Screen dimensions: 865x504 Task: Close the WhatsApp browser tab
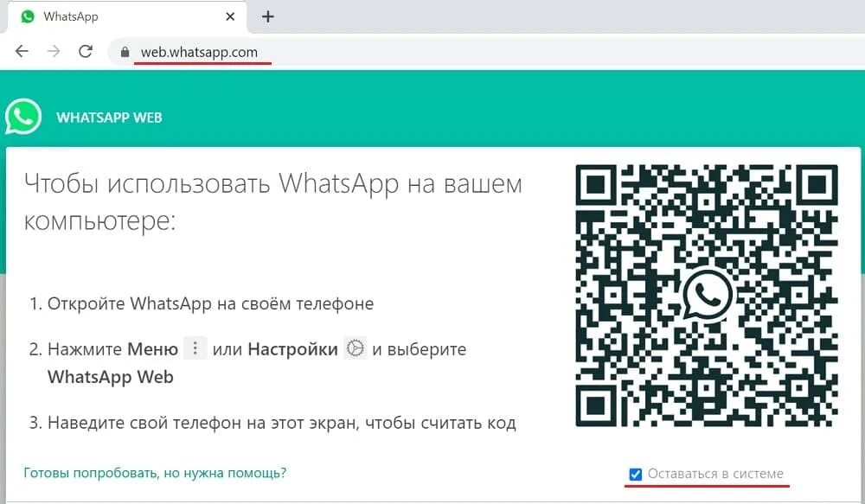[x=231, y=16]
